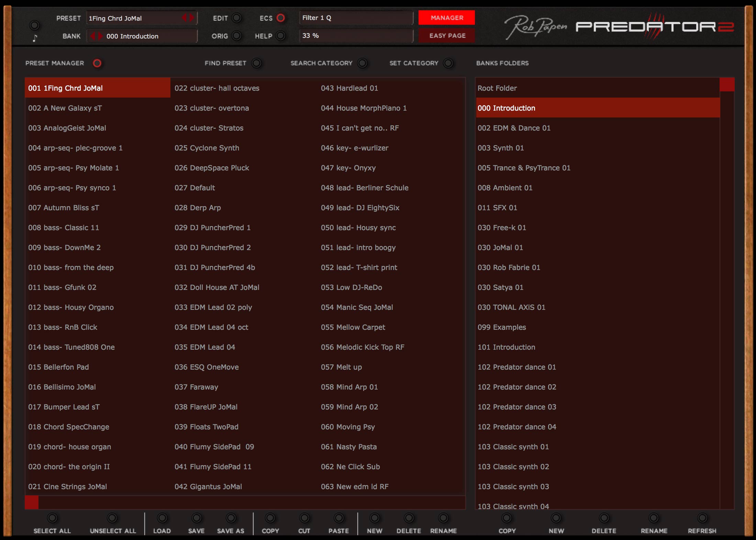This screenshot has height=540, width=756.
Task: Click the bank NEW button
Action: 556,518
